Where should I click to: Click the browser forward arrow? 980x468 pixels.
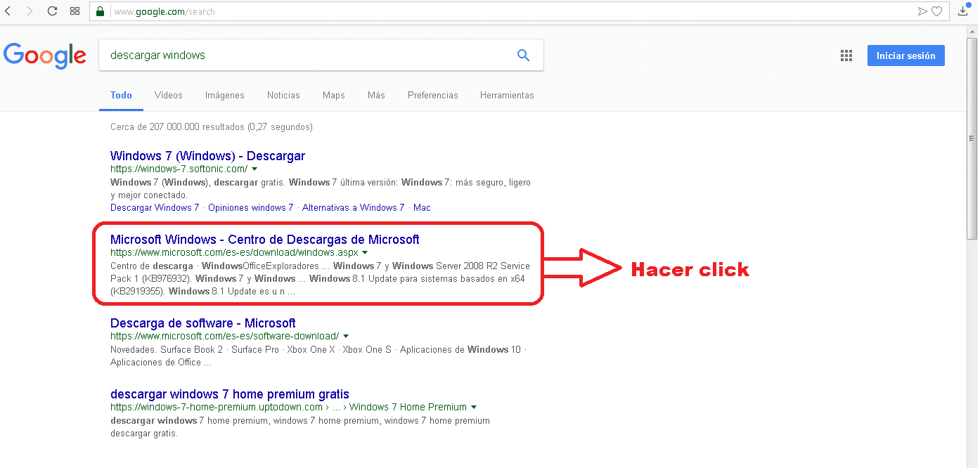pos(30,11)
